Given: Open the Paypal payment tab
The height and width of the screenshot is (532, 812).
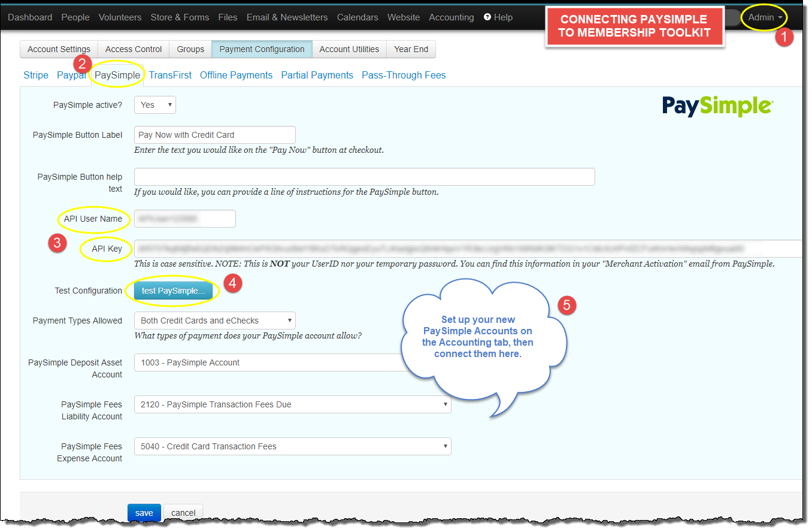Looking at the screenshot, I should (x=71, y=75).
